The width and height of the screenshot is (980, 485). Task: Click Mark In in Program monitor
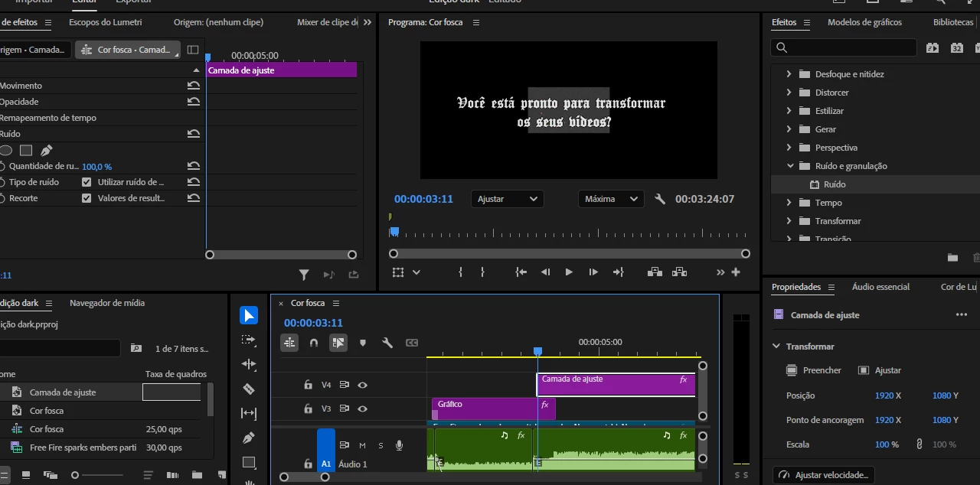click(x=460, y=272)
